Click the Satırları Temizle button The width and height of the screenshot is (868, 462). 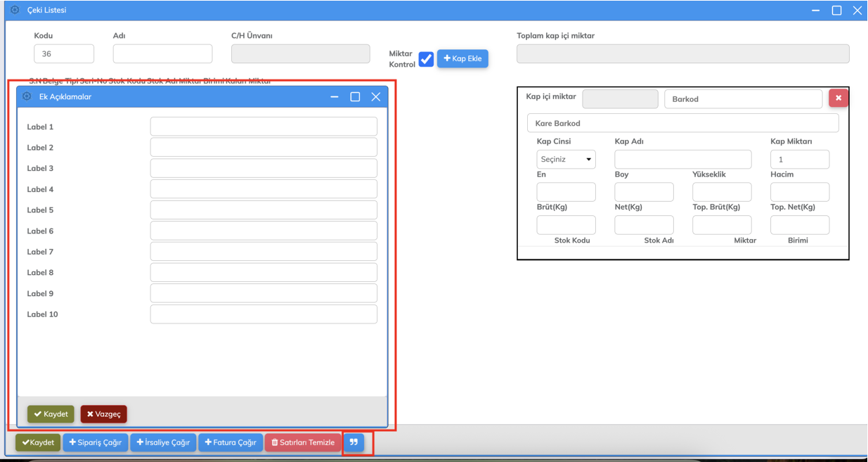303,442
